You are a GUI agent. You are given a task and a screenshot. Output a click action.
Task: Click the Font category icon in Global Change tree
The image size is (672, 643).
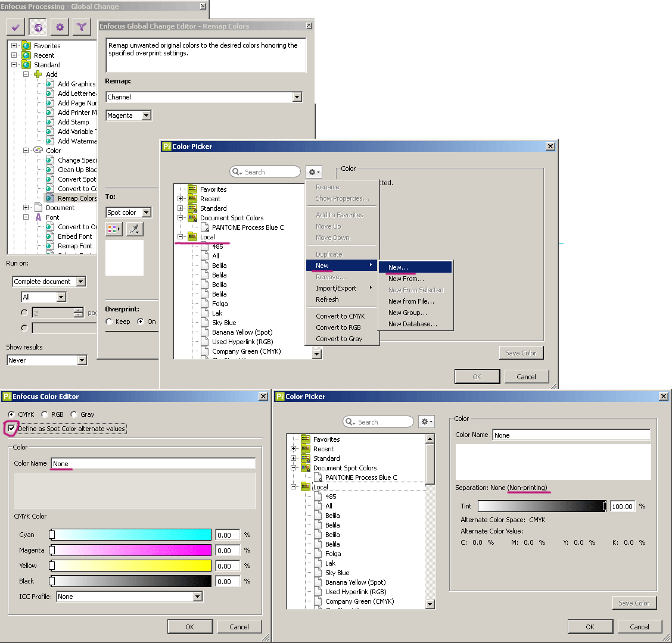(38, 217)
